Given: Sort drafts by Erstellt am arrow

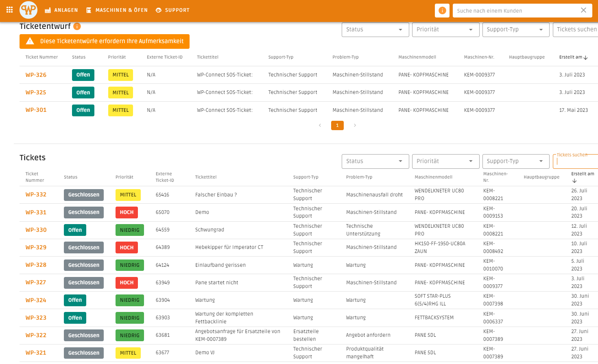Looking at the screenshot, I should tap(586, 57).
